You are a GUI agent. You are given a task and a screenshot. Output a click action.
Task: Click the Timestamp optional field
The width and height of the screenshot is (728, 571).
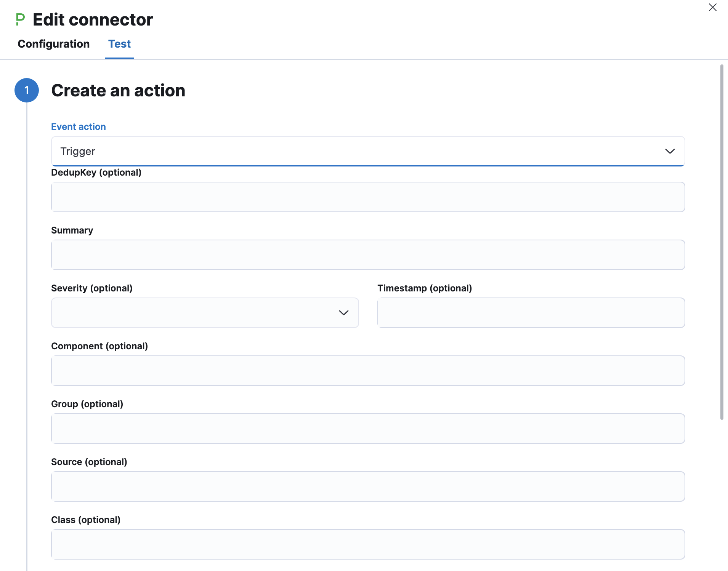[531, 312]
